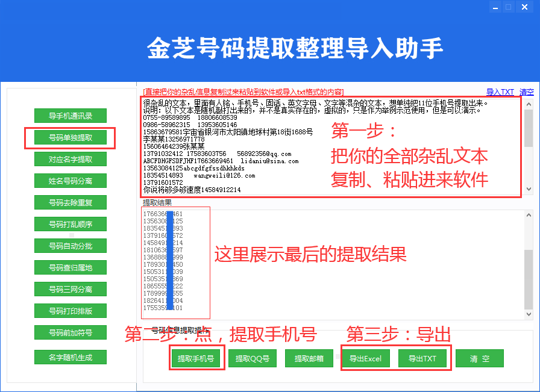This screenshot has height=392, width=540.
Task: Open 号码打印排版 for print layout
Action: [70, 311]
